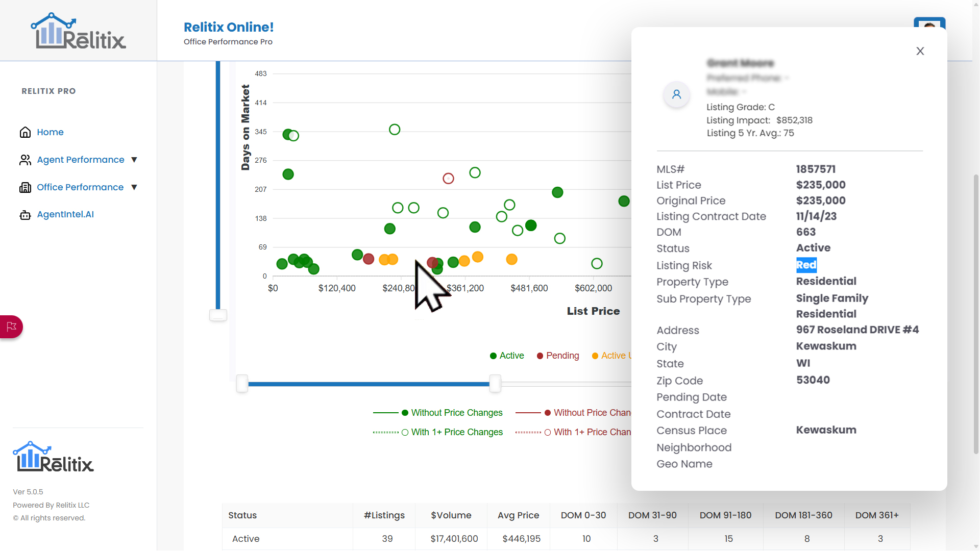The height and width of the screenshot is (551, 980).
Task: Click the Agent Performance people icon
Action: point(25,160)
